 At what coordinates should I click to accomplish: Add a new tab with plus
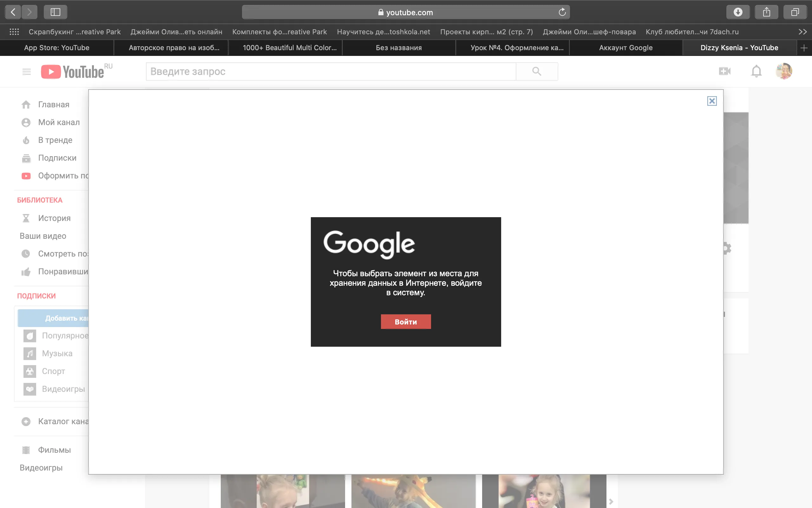click(804, 48)
